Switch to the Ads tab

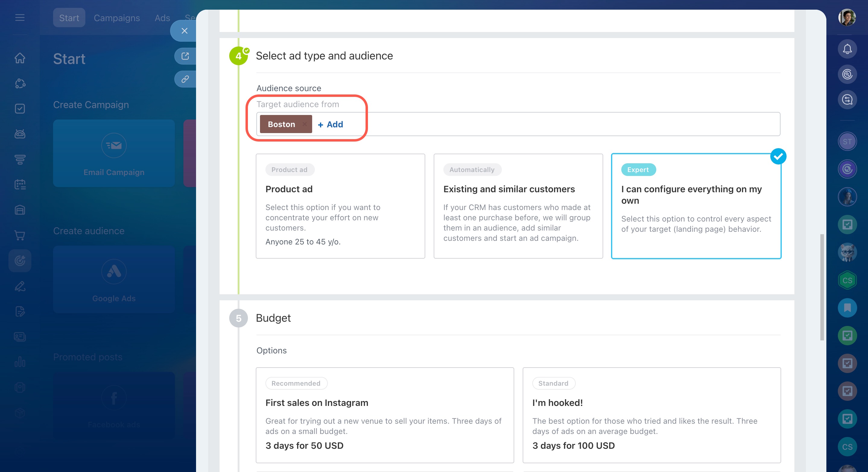coord(162,18)
